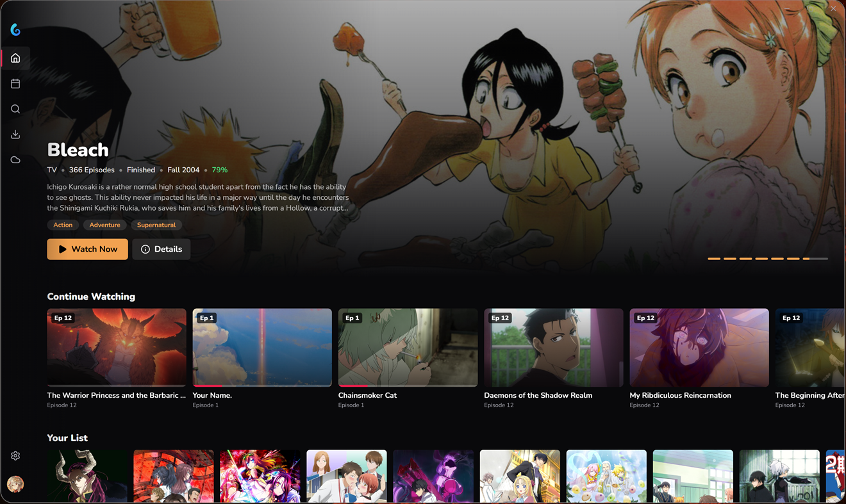The height and width of the screenshot is (504, 846).
Task: Click the app logo at top left
Action: click(15, 29)
